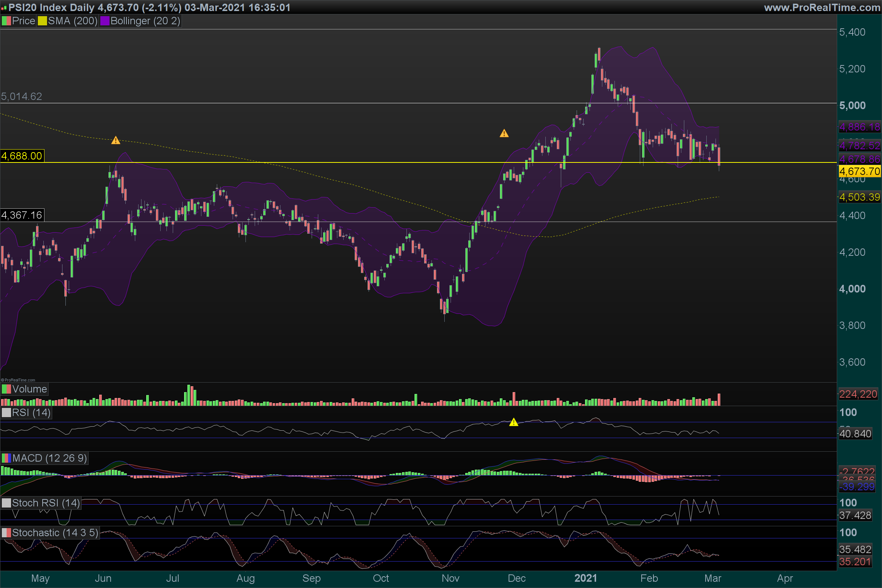Click the warning triangle above the December price candles
The image size is (882, 588).
[504, 133]
